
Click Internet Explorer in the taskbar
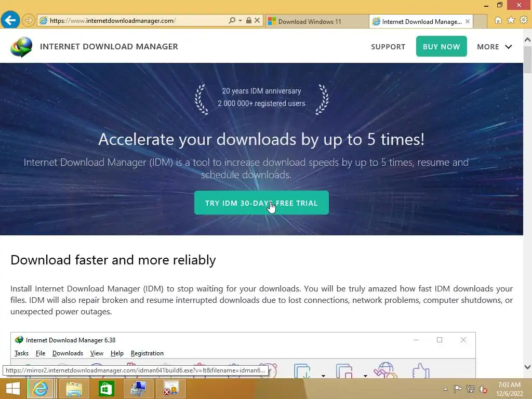tap(40, 389)
